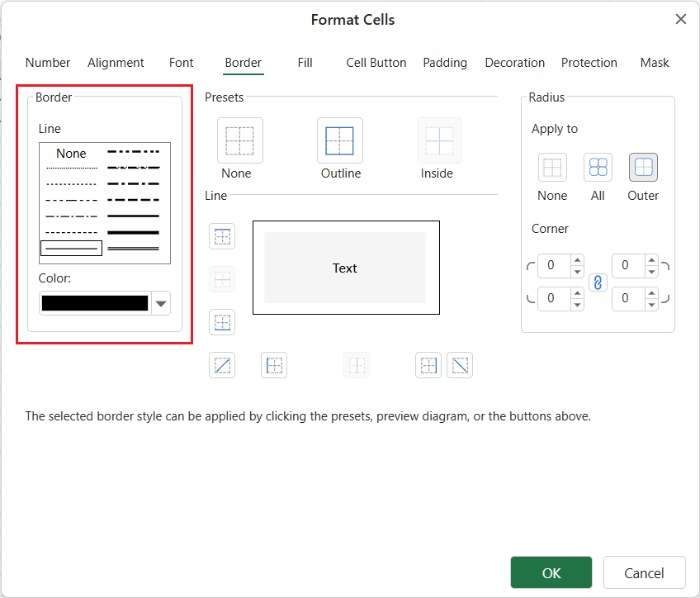The height and width of the screenshot is (598, 700).
Task: Click the Text border preview diagram
Action: pyautogui.click(x=346, y=268)
